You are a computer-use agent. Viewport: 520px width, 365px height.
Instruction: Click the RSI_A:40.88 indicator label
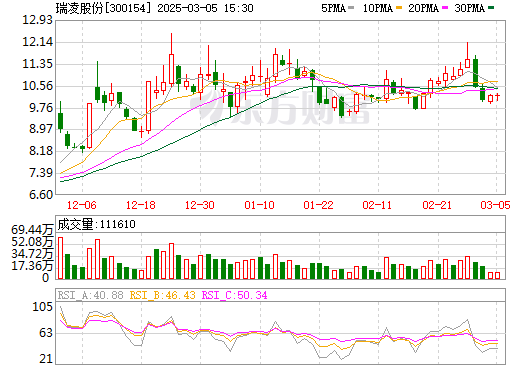coord(90,295)
